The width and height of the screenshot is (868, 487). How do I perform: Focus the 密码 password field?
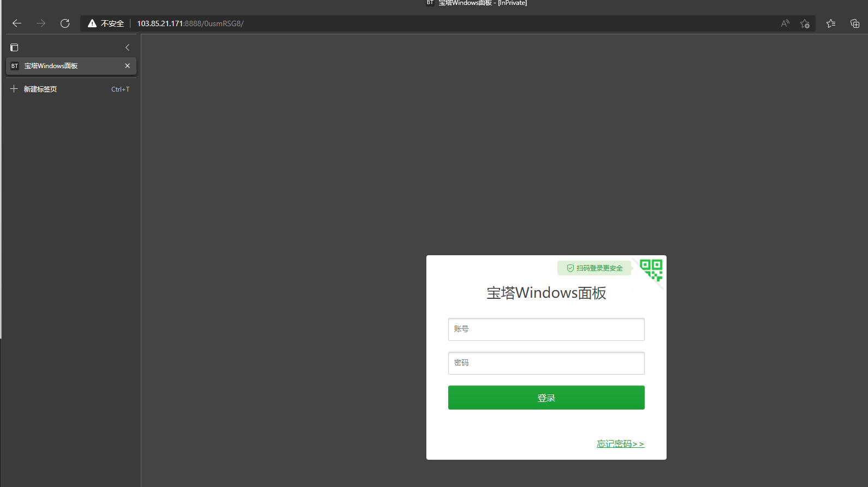(x=546, y=363)
